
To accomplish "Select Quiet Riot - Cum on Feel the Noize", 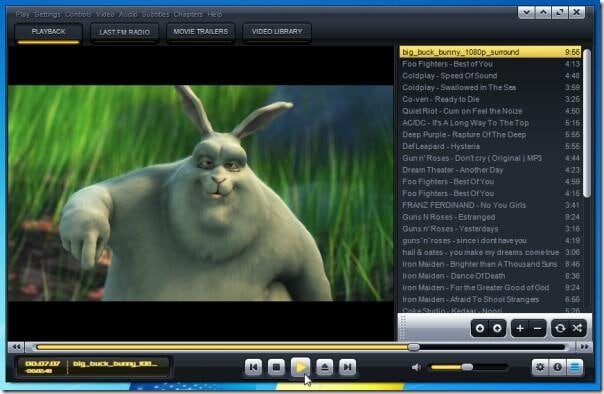I will coord(490,111).
